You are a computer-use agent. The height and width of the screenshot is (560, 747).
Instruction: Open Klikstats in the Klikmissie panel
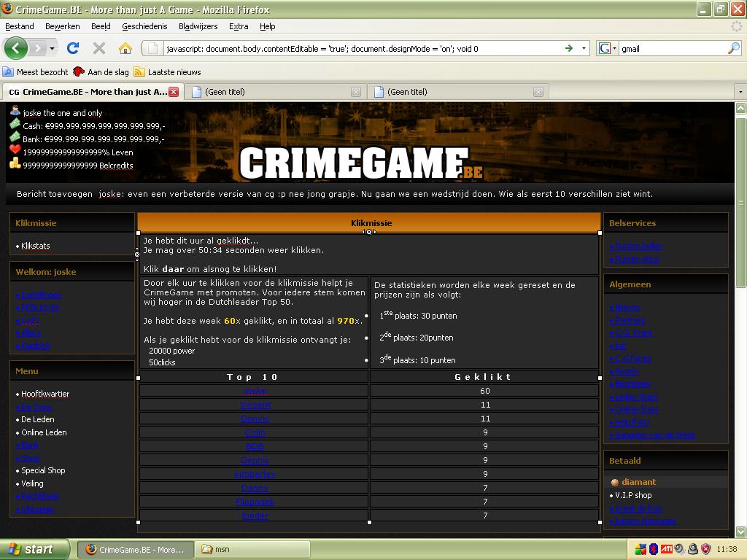coord(35,246)
